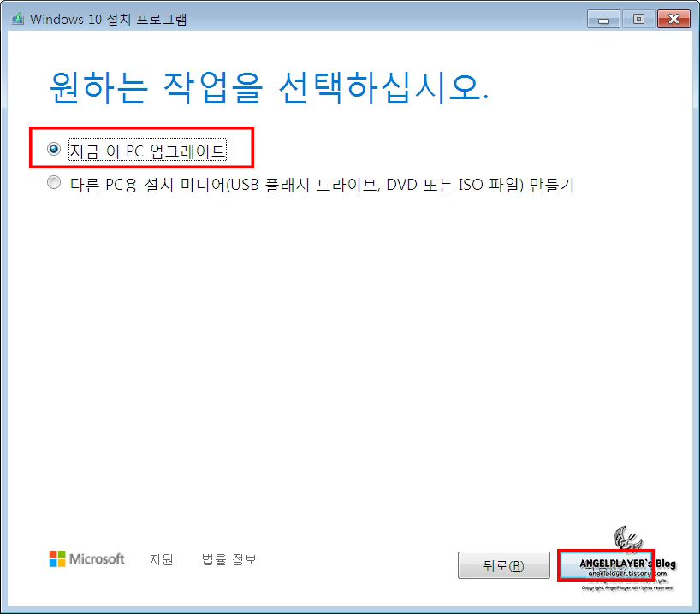Select the '지금 이 PC 업그레이드' radio button
The height and width of the screenshot is (614, 700).
tap(54, 149)
